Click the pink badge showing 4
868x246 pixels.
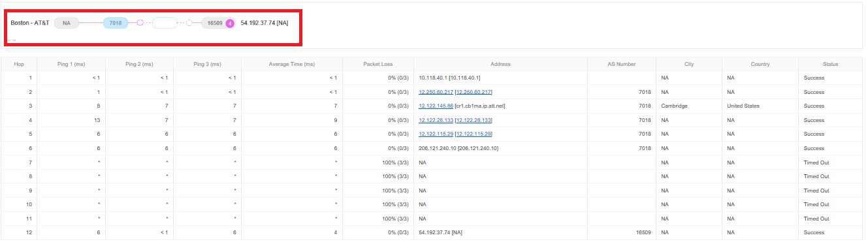[230, 23]
